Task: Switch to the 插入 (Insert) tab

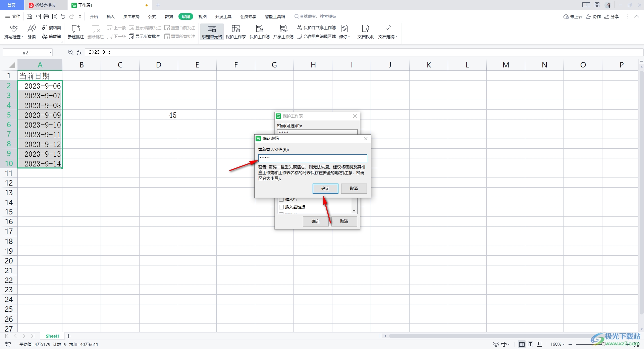Action: tap(110, 16)
